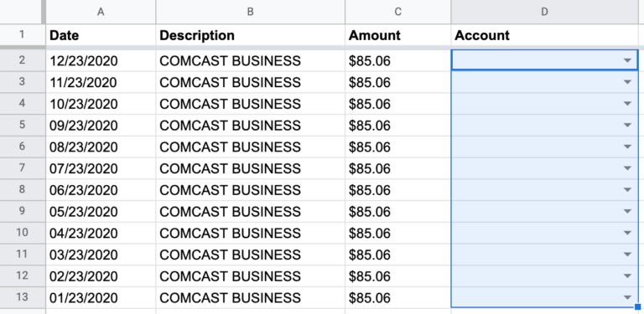Select column A header

[101, 12]
